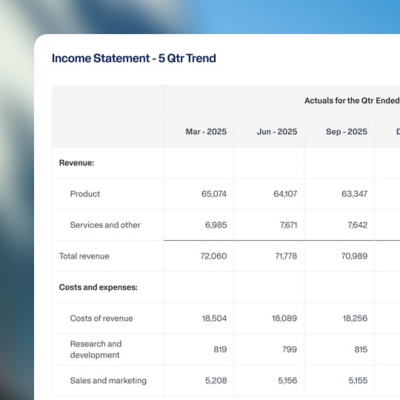Select Sales and marketing value 5,208
The width and height of the screenshot is (400, 400).
(216, 381)
